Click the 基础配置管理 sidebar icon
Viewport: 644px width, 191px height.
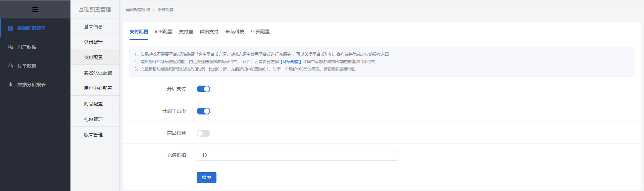10,28
